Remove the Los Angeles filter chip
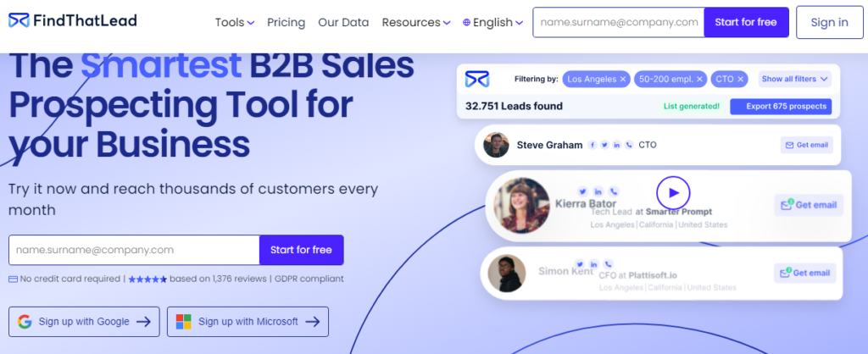The width and height of the screenshot is (868, 354). click(623, 79)
